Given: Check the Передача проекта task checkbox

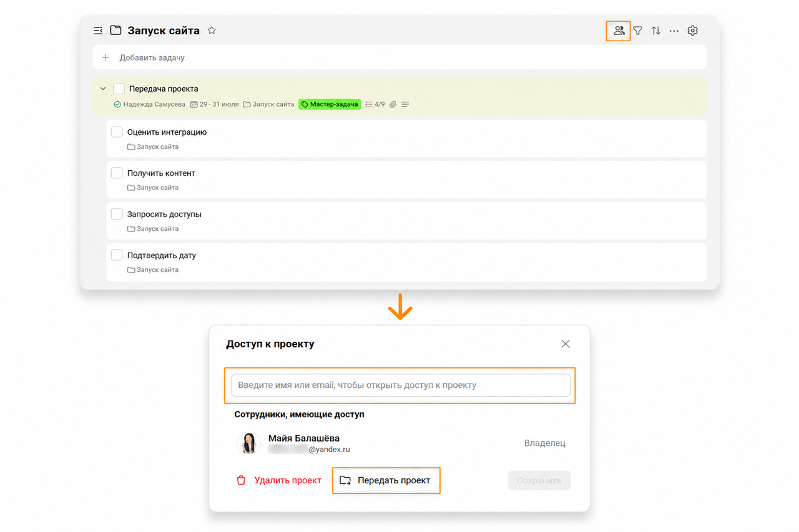Looking at the screenshot, I should 119,89.
